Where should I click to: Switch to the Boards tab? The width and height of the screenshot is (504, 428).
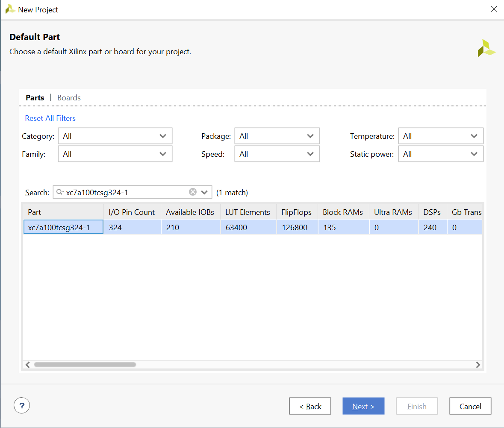point(69,98)
